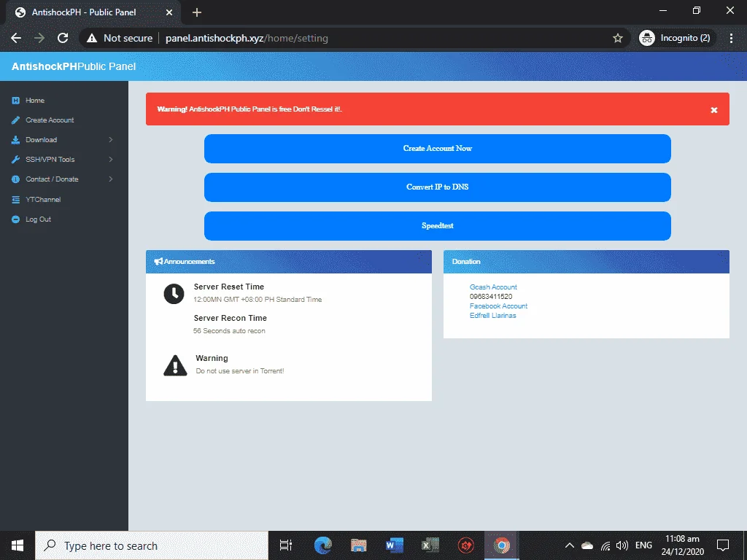Bookmark this page with the star icon
747x560 pixels.
[617, 38]
